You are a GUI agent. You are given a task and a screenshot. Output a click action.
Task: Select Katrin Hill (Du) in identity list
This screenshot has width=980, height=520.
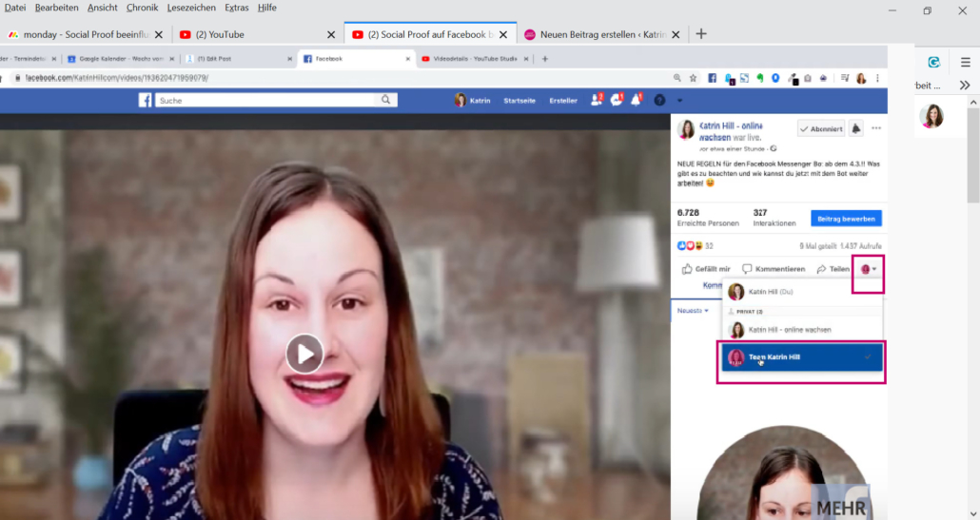(x=802, y=292)
